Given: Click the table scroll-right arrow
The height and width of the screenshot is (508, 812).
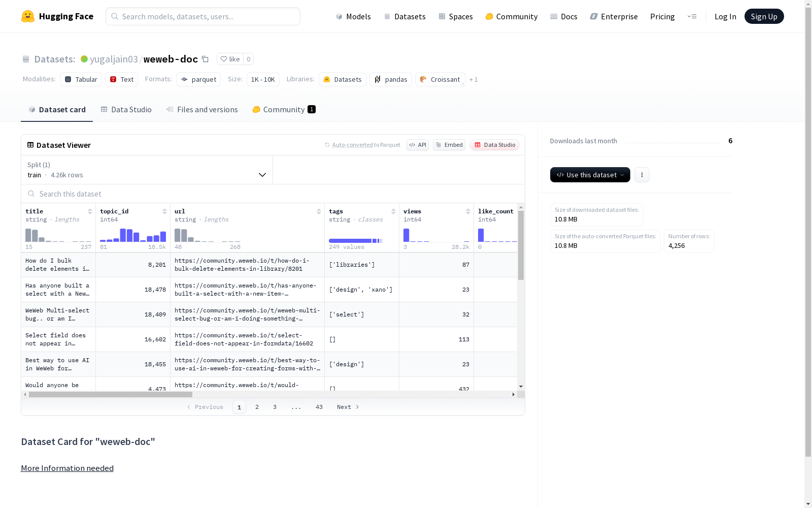Looking at the screenshot, I should coord(514,394).
